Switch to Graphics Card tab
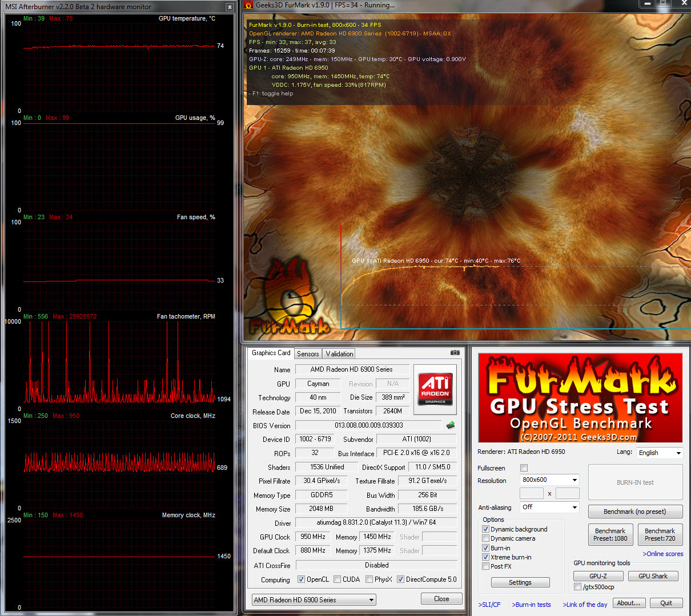This screenshot has width=691, height=616. point(271,353)
